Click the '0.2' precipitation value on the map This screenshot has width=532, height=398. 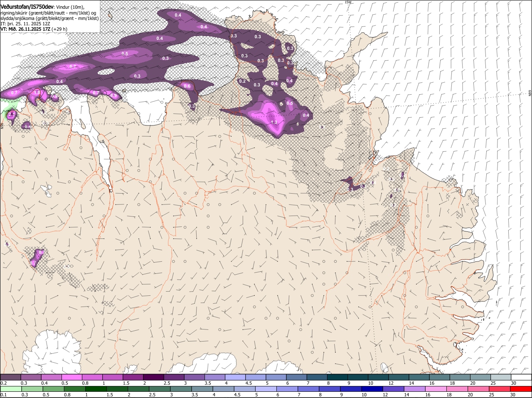pyautogui.click(x=243, y=81)
